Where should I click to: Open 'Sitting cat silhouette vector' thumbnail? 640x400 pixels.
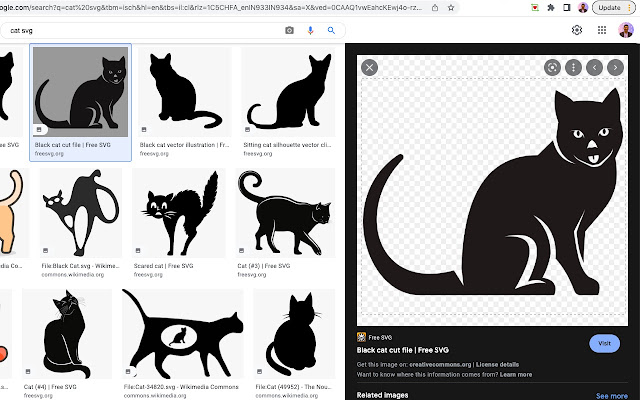[x=288, y=92]
